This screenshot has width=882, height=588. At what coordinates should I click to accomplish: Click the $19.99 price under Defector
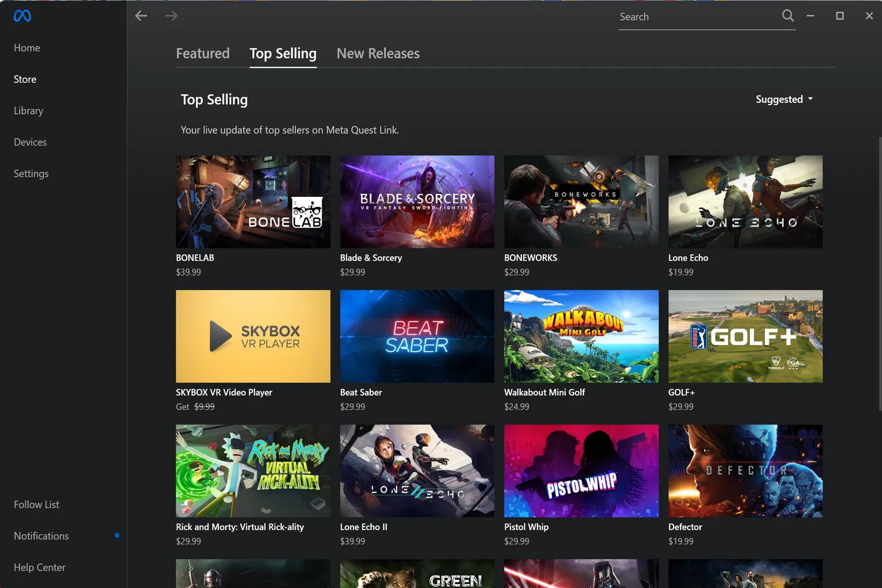pos(681,541)
